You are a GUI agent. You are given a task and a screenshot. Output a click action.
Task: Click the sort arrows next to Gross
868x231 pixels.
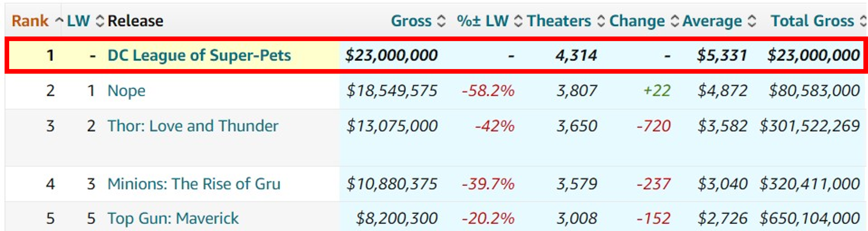441,21
